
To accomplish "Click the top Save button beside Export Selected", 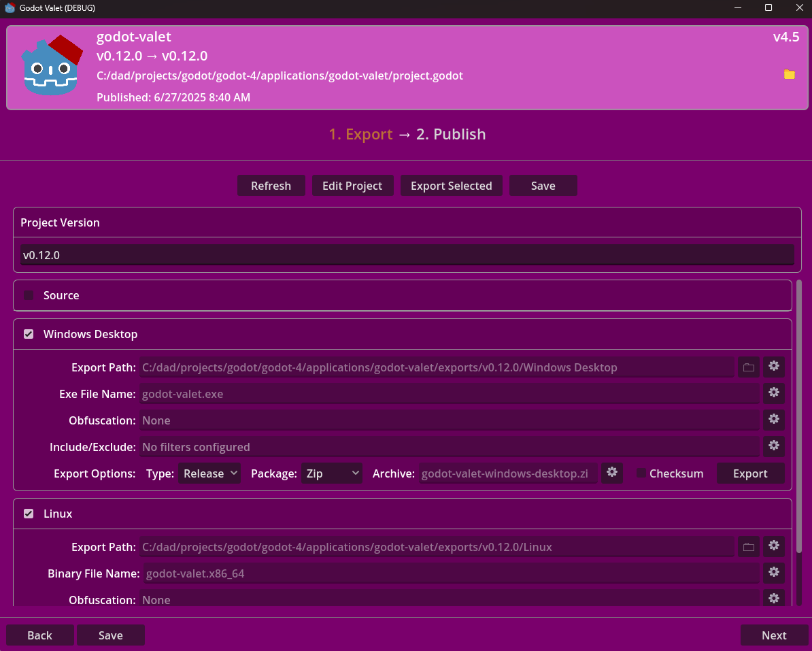I will tap(543, 186).
